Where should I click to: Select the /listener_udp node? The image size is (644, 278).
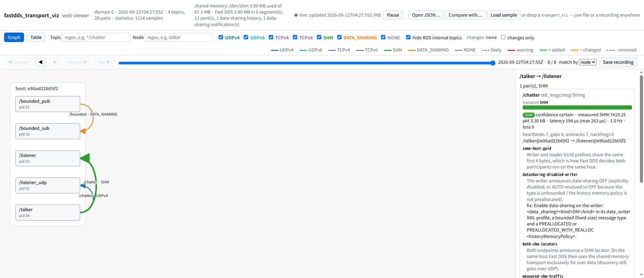click(48, 185)
